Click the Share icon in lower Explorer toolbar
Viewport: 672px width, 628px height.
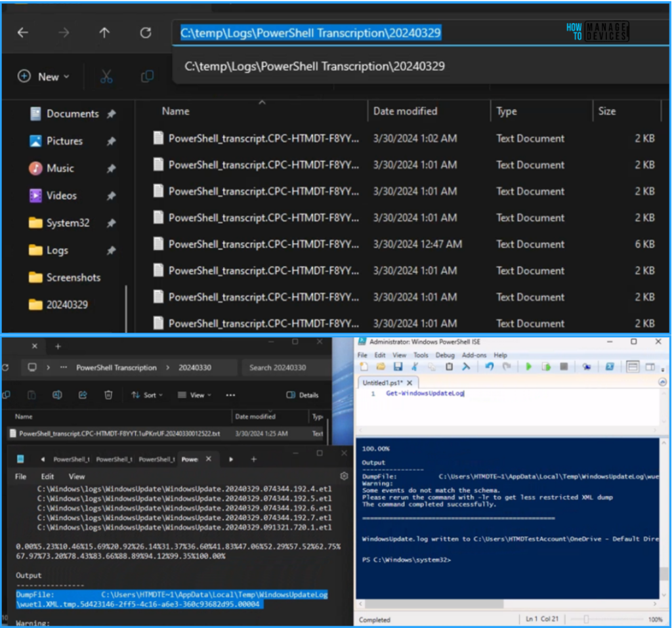[83, 395]
